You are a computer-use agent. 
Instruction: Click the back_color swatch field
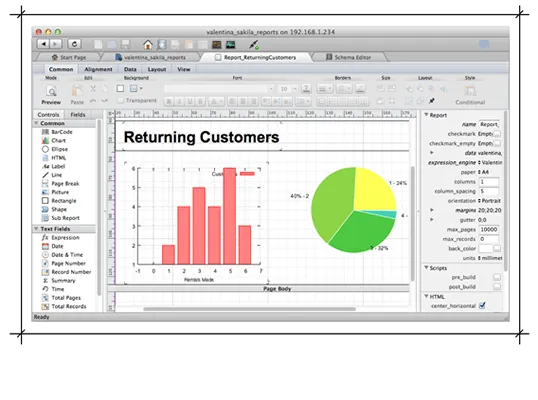pyautogui.click(x=485, y=248)
